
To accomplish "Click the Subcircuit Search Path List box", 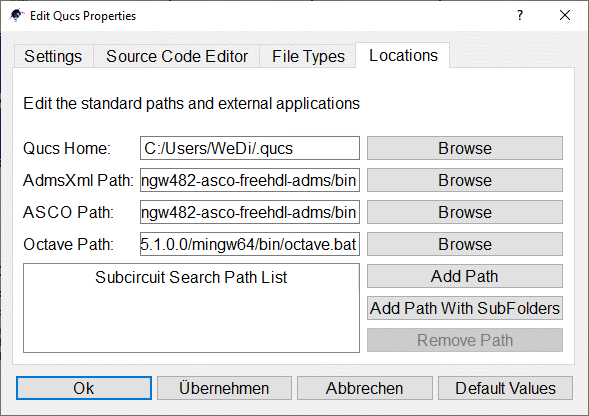I will tap(191, 308).
